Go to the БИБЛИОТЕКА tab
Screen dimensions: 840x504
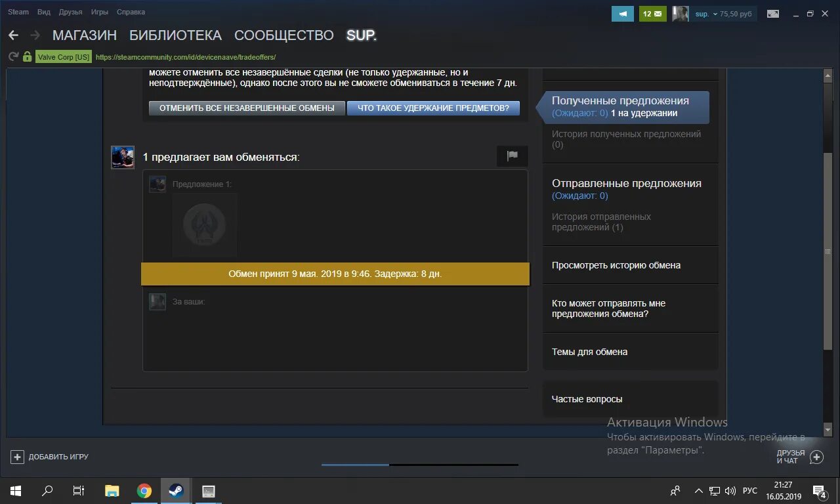pyautogui.click(x=175, y=35)
